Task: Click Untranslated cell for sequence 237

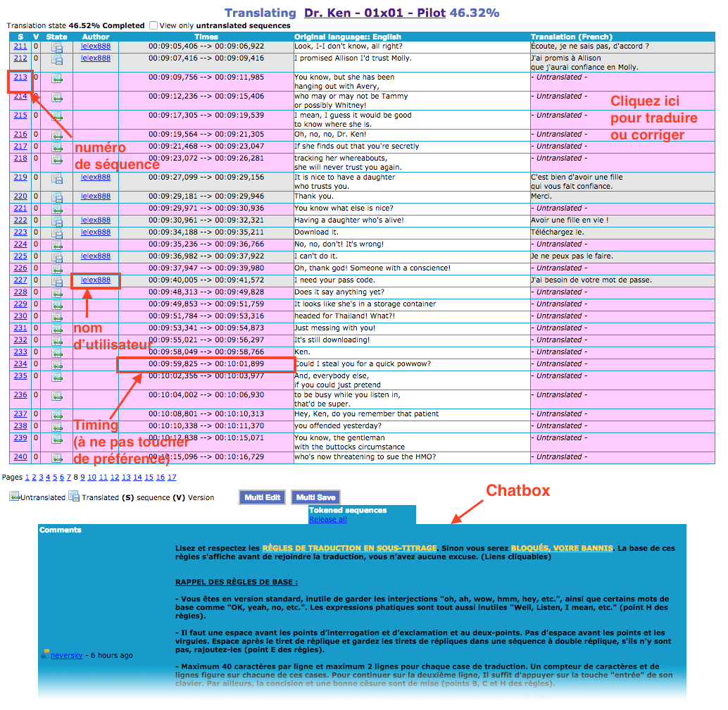Action: (x=622, y=413)
